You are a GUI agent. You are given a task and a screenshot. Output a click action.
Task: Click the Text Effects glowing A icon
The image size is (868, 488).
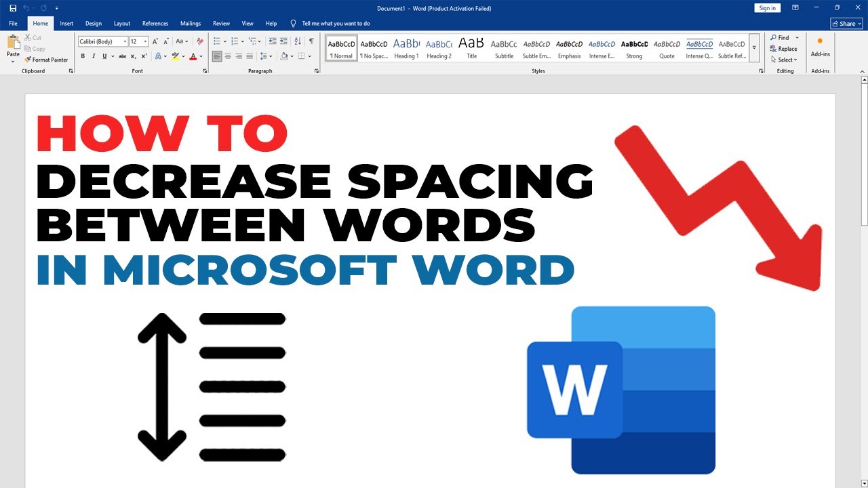point(159,56)
